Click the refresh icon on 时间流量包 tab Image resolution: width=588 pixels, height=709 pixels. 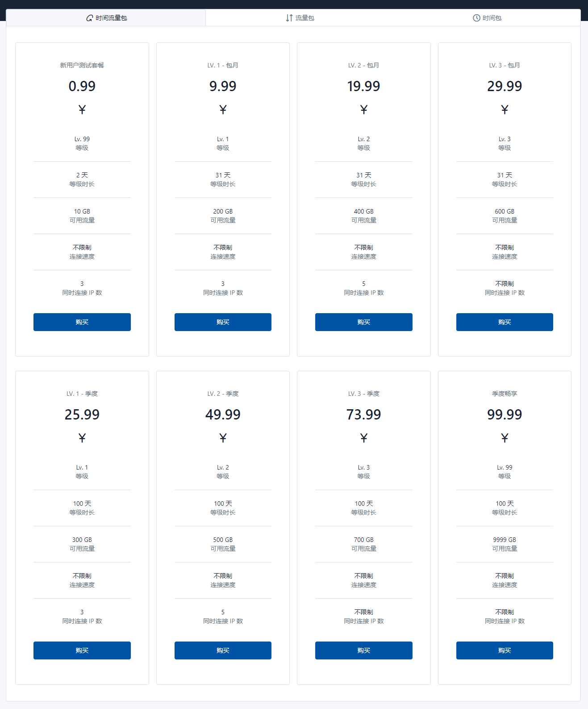point(90,18)
